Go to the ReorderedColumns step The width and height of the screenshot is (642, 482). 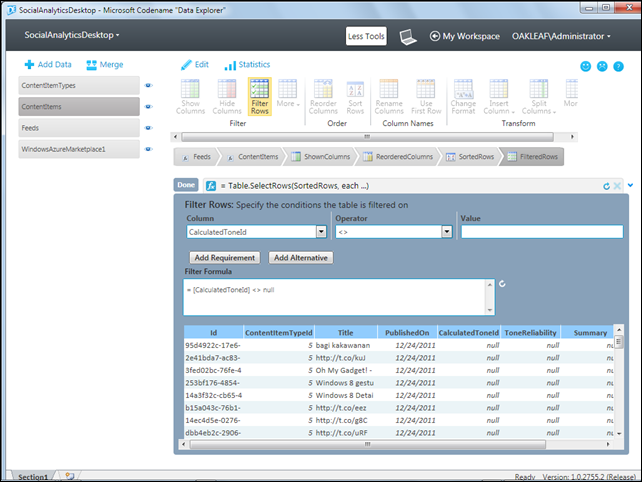pyautogui.click(x=398, y=157)
